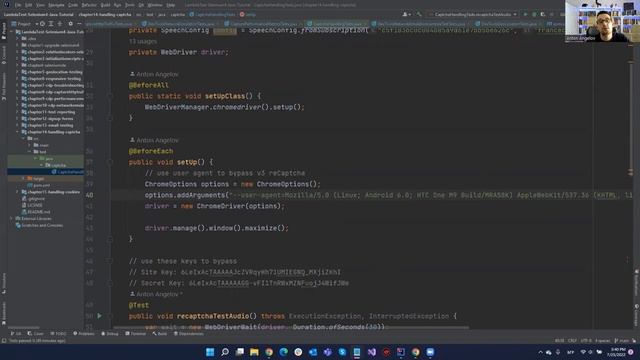Open the Code menu
The height and width of the screenshot is (360, 640).
click(x=73, y=5)
